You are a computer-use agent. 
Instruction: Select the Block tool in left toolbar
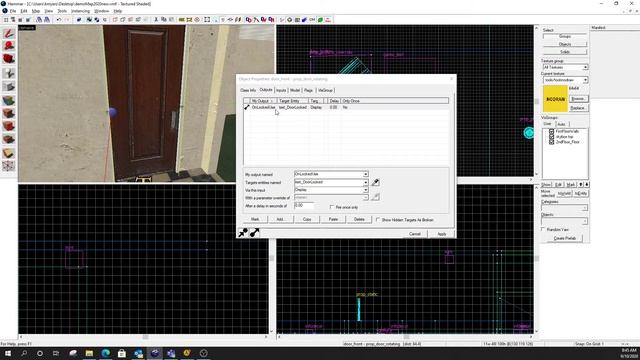(9, 87)
